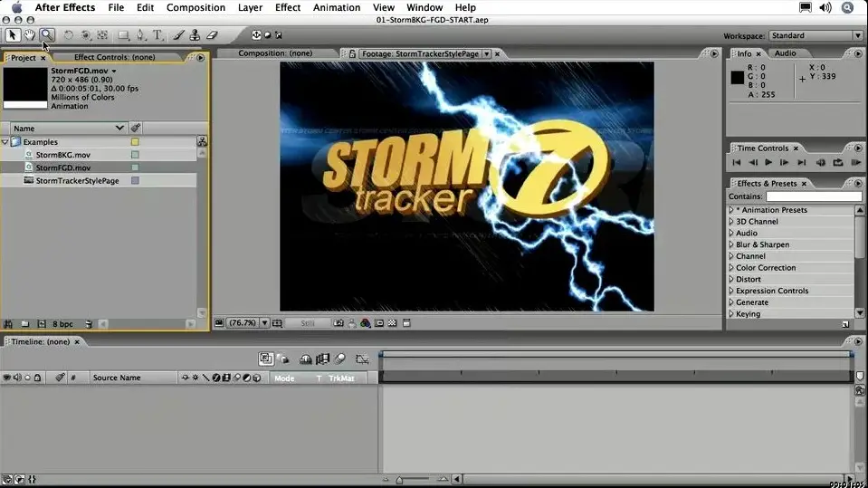868x488 pixels.
Task: Click the Project panel trash icon
Action: click(89, 324)
